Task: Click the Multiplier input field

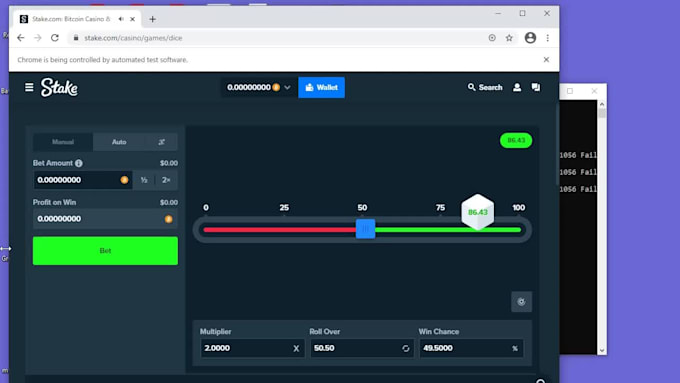Action: pyautogui.click(x=252, y=348)
